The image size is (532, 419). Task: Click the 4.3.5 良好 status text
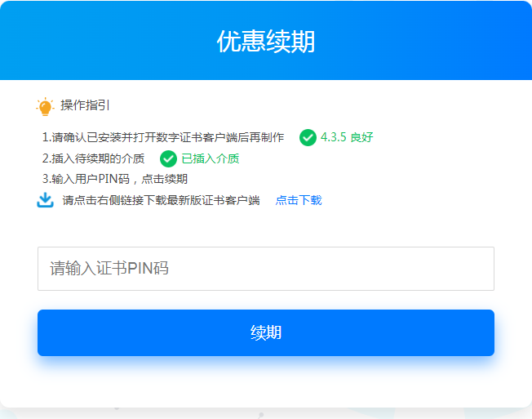click(347, 137)
